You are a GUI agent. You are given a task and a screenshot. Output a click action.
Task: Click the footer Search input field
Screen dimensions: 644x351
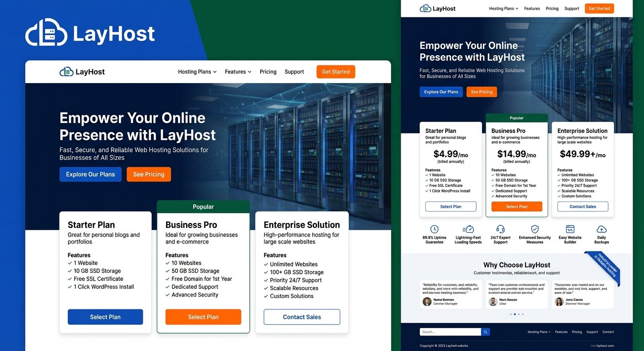click(x=450, y=332)
